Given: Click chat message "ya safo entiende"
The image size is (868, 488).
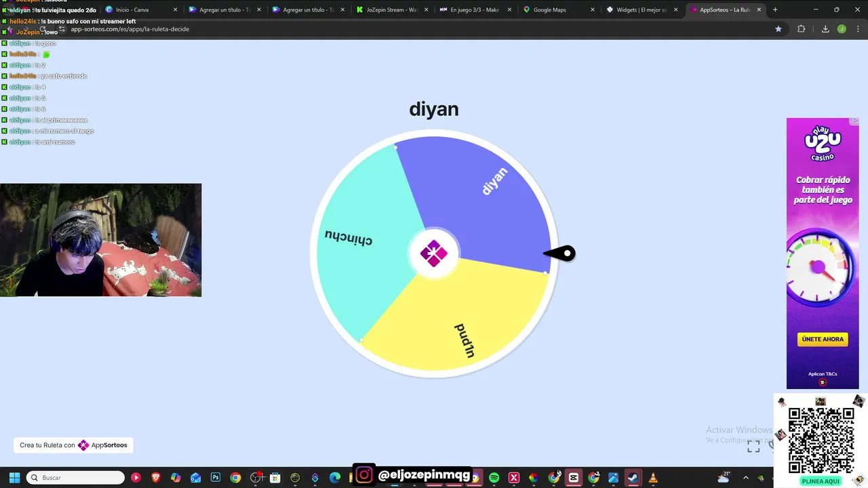Looking at the screenshot, I should (x=63, y=76).
